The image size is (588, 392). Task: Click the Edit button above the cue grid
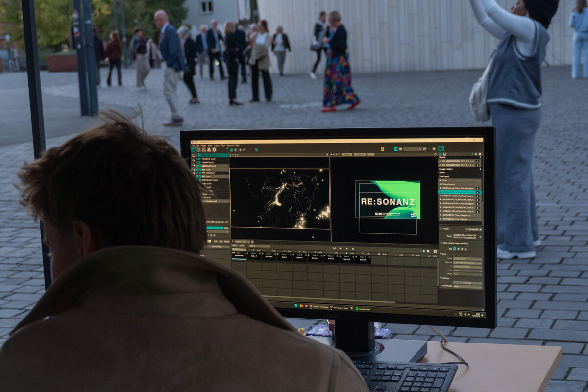click(x=234, y=246)
